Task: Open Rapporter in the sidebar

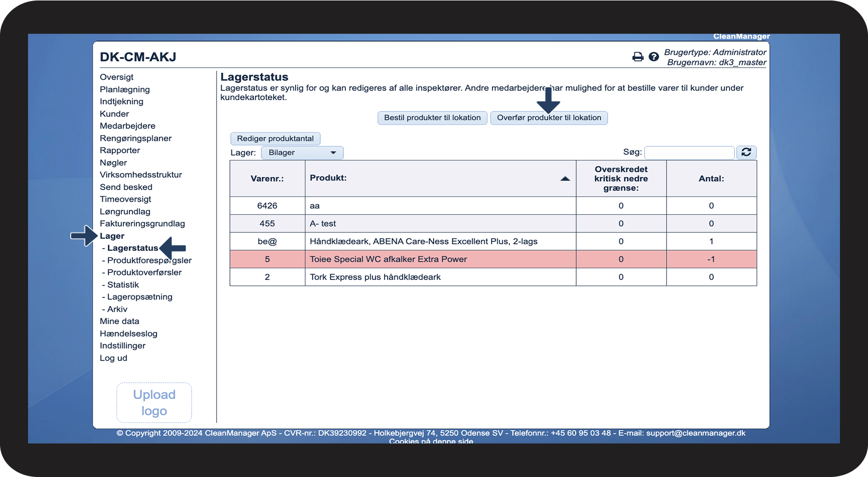Action: click(x=120, y=150)
